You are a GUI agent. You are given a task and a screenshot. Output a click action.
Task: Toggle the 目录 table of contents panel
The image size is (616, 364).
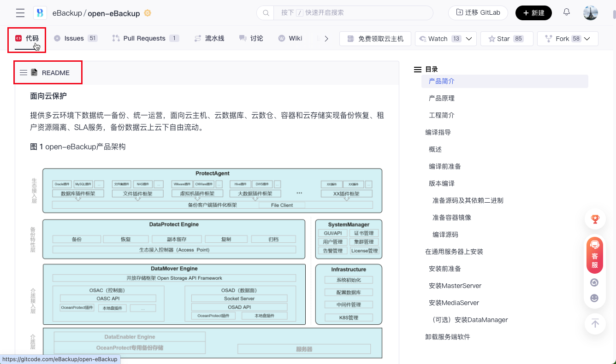click(x=418, y=70)
